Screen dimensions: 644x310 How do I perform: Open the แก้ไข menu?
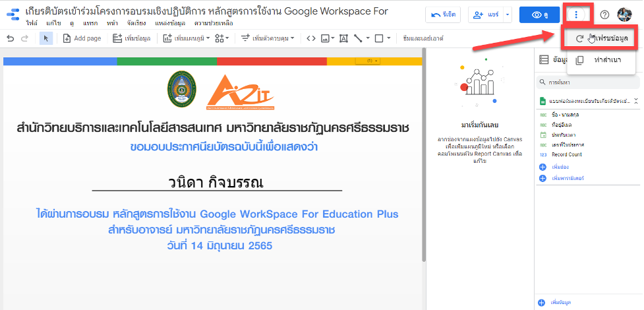coord(54,23)
